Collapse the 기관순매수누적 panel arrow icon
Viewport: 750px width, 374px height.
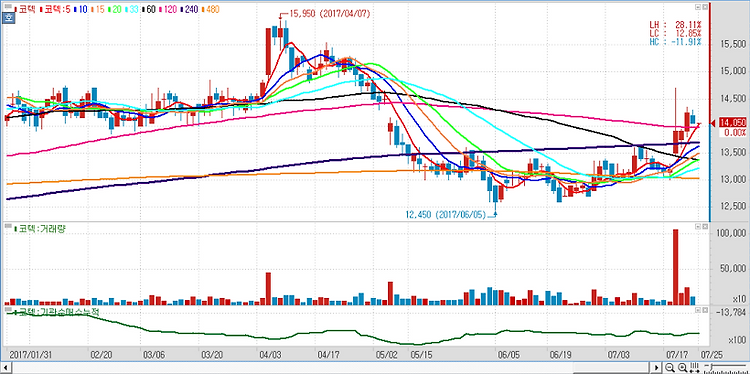tap(697, 310)
